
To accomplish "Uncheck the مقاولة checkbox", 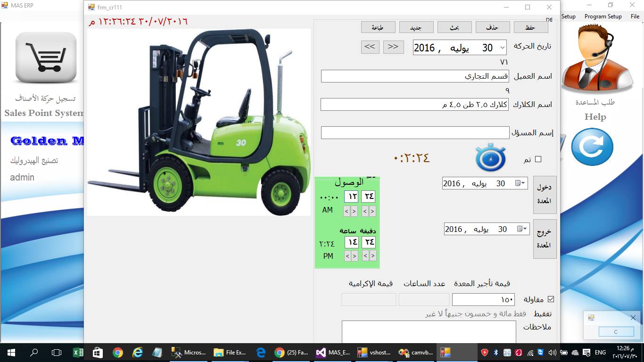I will 551,299.
